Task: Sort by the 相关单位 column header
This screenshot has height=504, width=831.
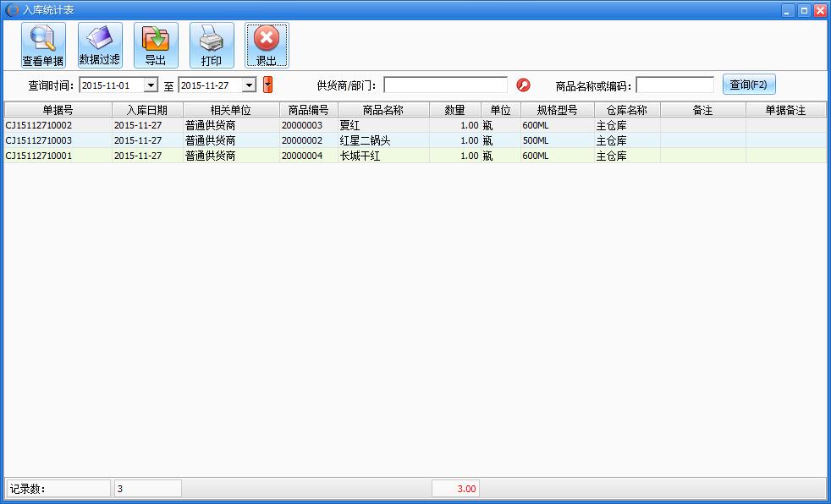Action: [x=231, y=110]
